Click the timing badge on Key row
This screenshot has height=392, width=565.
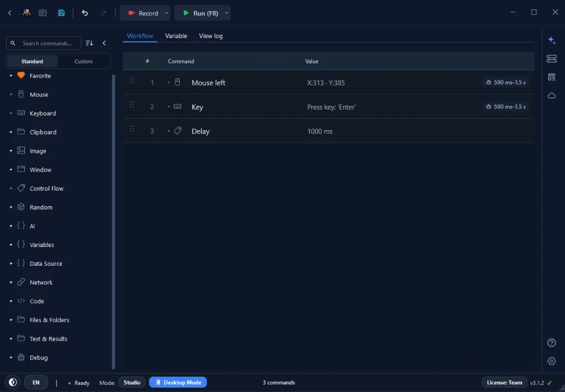pyautogui.click(x=506, y=106)
